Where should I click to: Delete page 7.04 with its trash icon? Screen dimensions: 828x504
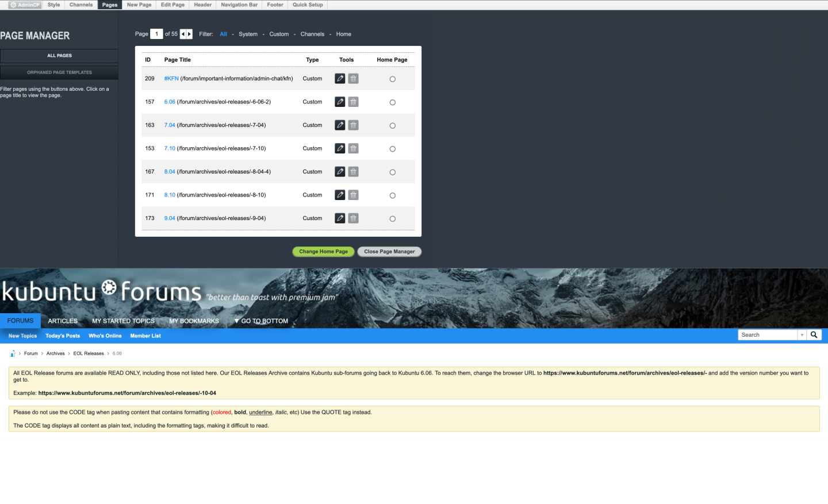pos(353,125)
